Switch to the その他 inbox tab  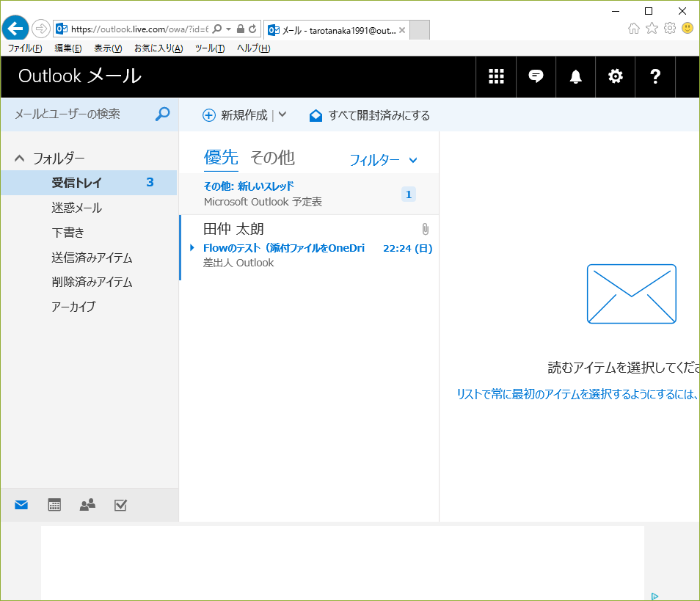pyautogui.click(x=272, y=157)
